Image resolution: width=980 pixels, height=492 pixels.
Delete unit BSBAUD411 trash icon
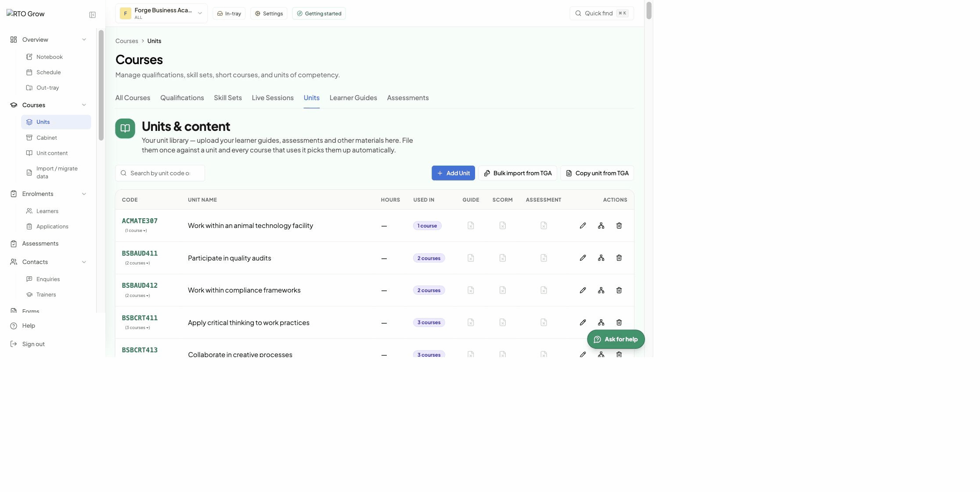coord(619,258)
